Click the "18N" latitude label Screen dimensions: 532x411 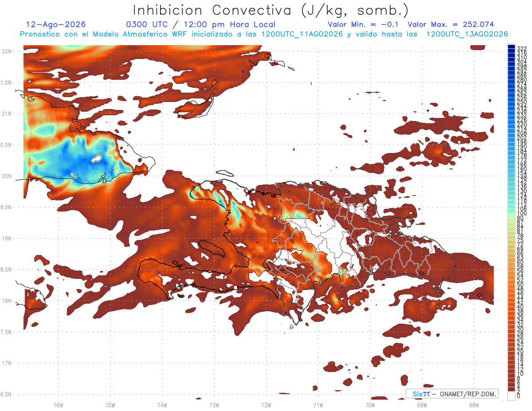7,301
